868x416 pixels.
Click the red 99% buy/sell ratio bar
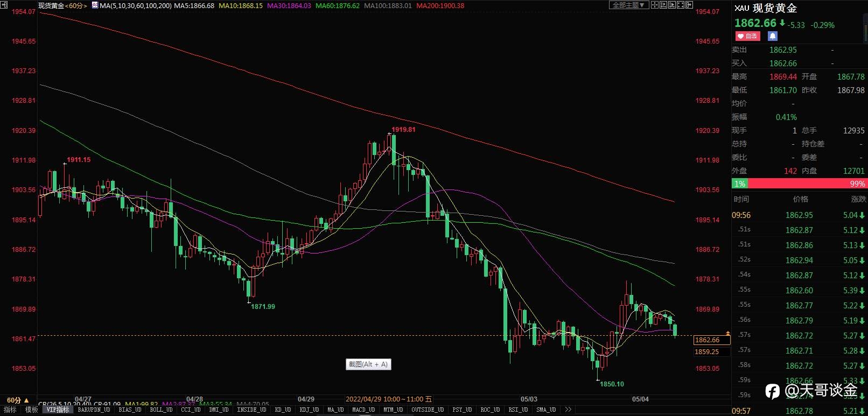pyautogui.click(x=807, y=184)
